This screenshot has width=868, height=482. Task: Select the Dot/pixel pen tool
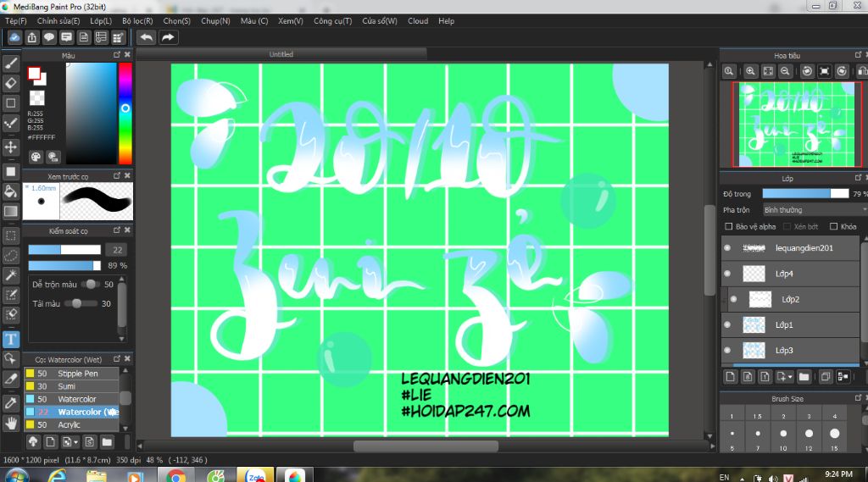tap(10, 122)
